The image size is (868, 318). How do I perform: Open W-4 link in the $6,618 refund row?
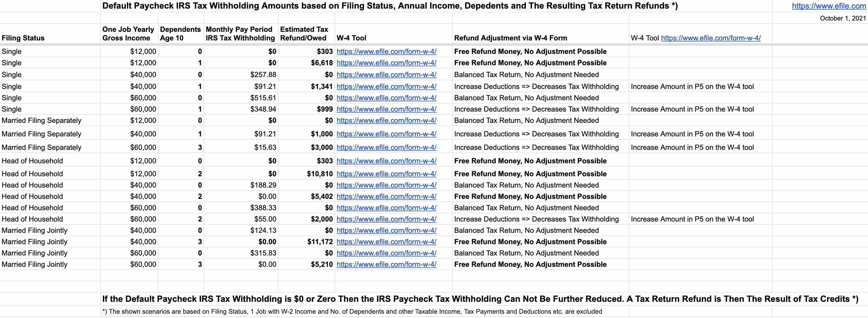pos(387,63)
